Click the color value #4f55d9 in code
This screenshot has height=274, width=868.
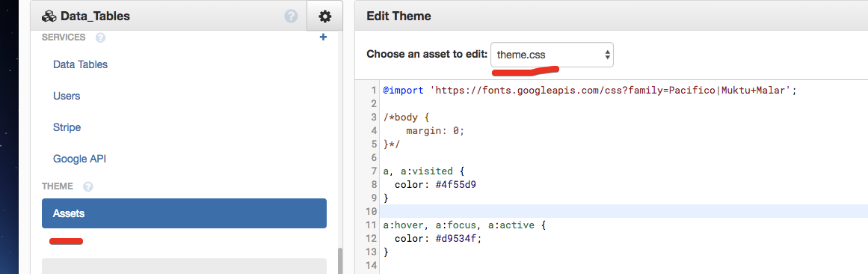[455, 185]
